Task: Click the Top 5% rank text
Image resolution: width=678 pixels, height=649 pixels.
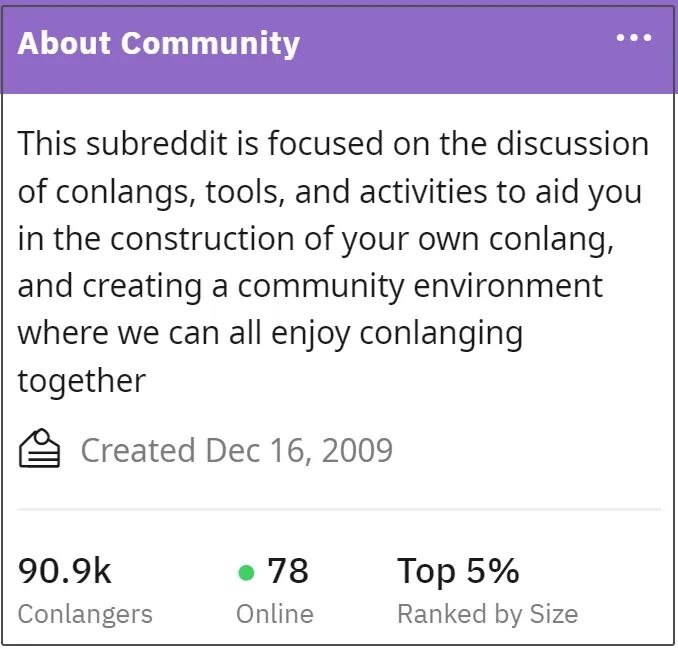Action: 458,571
